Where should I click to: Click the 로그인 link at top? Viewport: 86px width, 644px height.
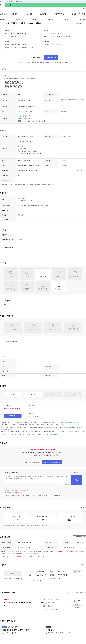[80, 9]
